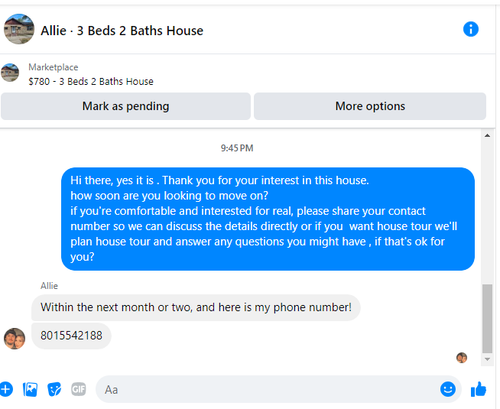
Task: Attach a photo using the image icon
Action: (x=30, y=389)
